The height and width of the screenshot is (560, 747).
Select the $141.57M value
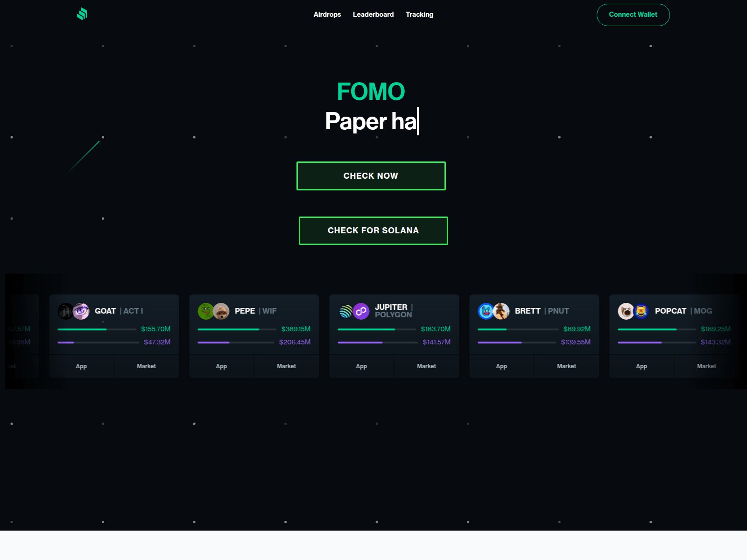[x=437, y=342]
